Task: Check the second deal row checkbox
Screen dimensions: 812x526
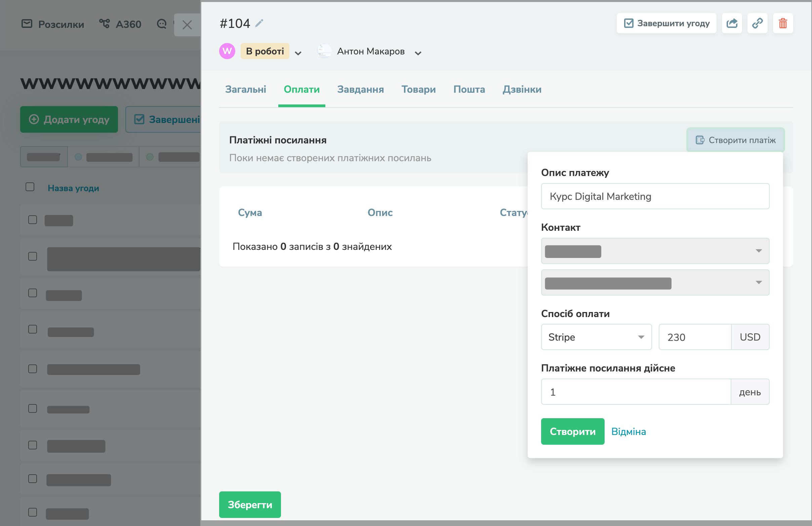Action: (32, 256)
